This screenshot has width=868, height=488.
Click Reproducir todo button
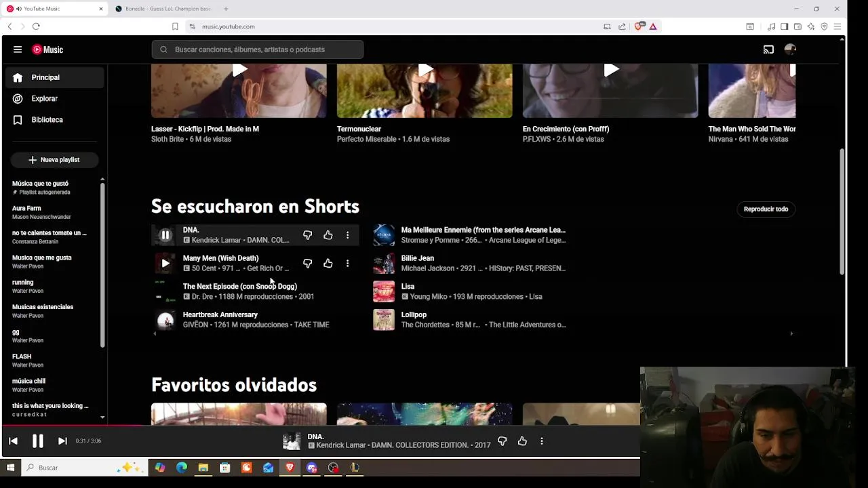coord(766,209)
